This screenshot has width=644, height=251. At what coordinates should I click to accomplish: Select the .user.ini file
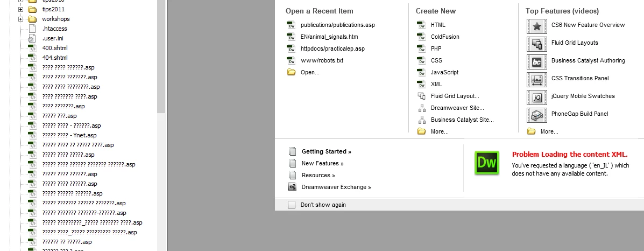[53, 38]
